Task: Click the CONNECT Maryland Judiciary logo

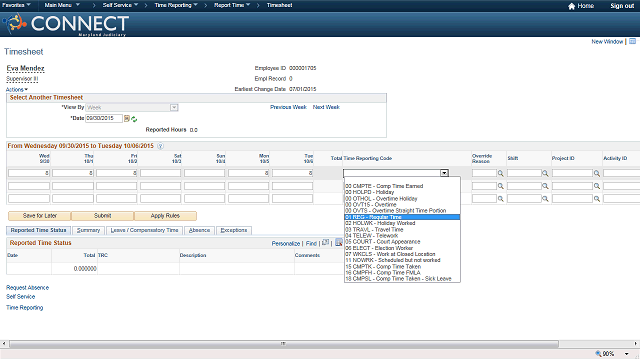Action: (x=66, y=24)
